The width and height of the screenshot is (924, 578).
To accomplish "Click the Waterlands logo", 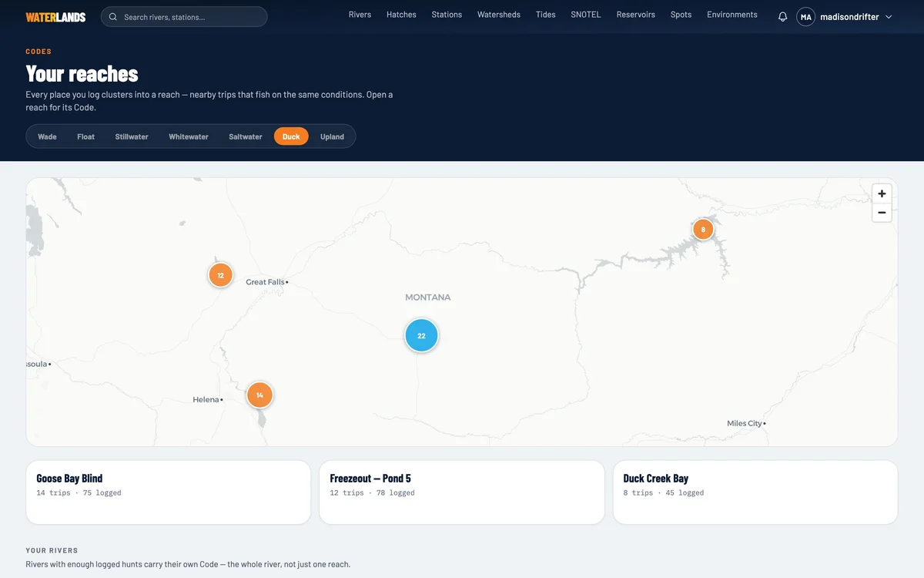I will [x=55, y=17].
